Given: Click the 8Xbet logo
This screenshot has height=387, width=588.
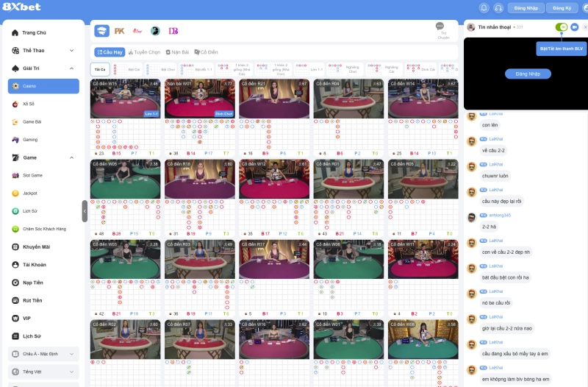Looking at the screenshot, I should [x=21, y=7].
